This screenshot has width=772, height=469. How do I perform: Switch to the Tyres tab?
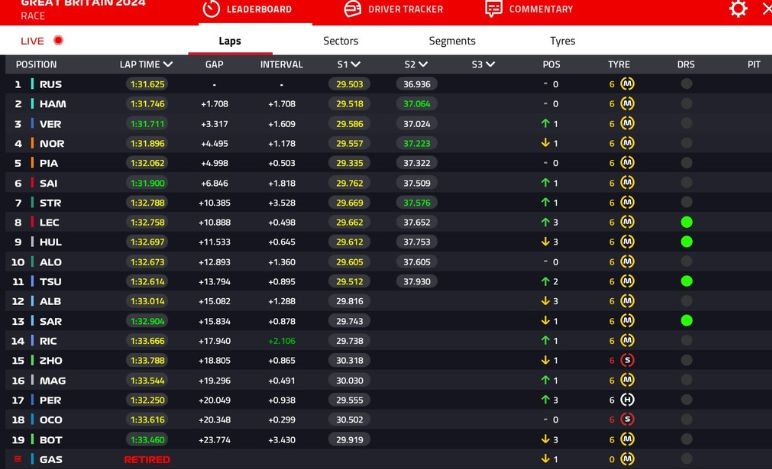tap(562, 41)
